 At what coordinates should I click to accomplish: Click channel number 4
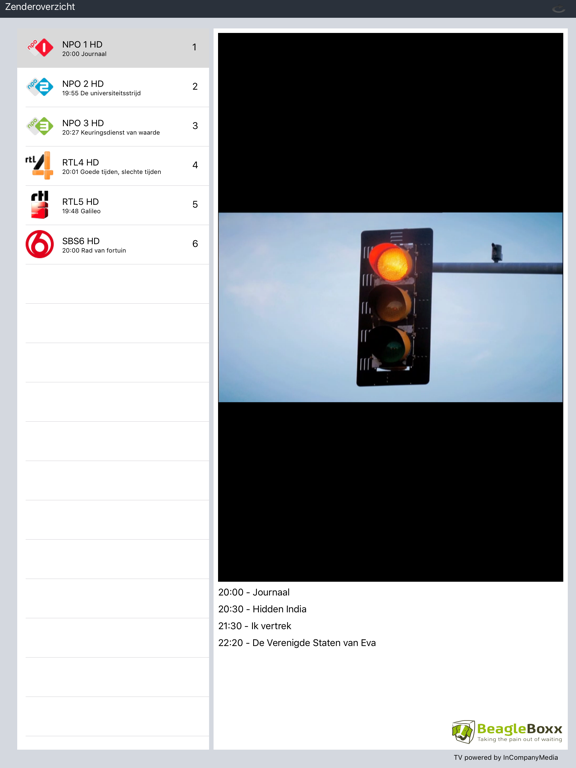coord(195,165)
